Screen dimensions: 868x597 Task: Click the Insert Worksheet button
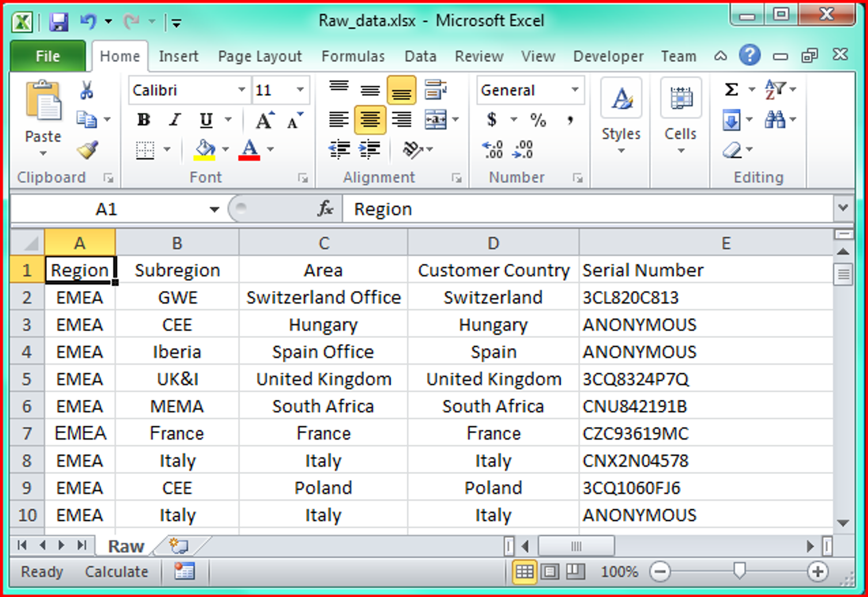click(x=179, y=546)
